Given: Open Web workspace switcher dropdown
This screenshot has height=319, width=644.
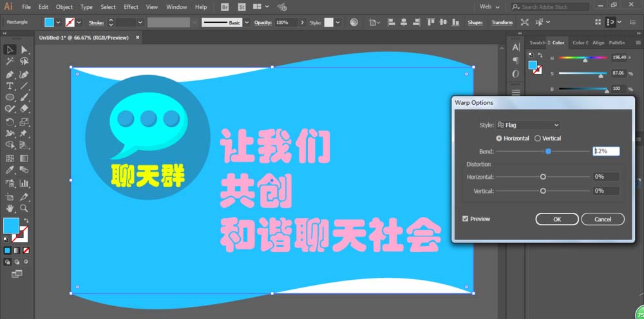Looking at the screenshot, I should pyautogui.click(x=490, y=7).
